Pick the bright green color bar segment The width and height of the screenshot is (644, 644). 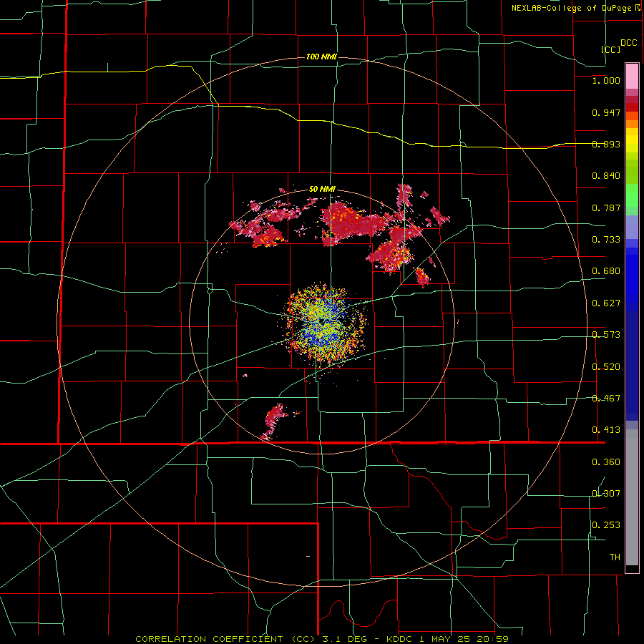(x=632, y=195)
